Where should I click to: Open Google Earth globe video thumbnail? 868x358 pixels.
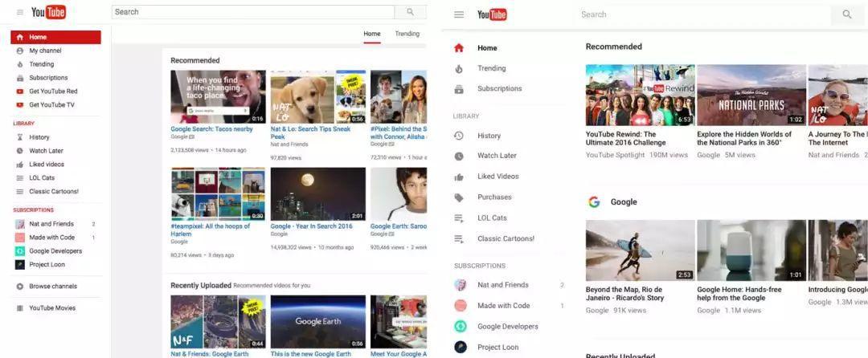pos(317,322)
